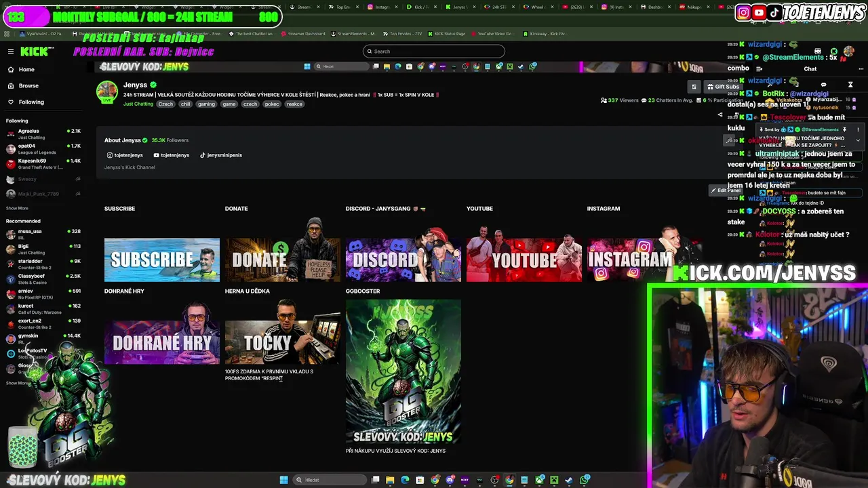The width and height of the screenshot is (868, 488).
Task: Open Top Emotes - 7TV bookmark
Action: point(402,33)
